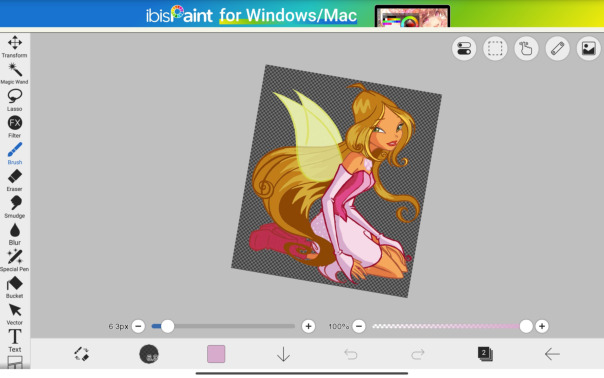Image resolution: width=604 pixels, height=378 pixels.
Task: Select the Smudge tool
Action: coord(15,207)
